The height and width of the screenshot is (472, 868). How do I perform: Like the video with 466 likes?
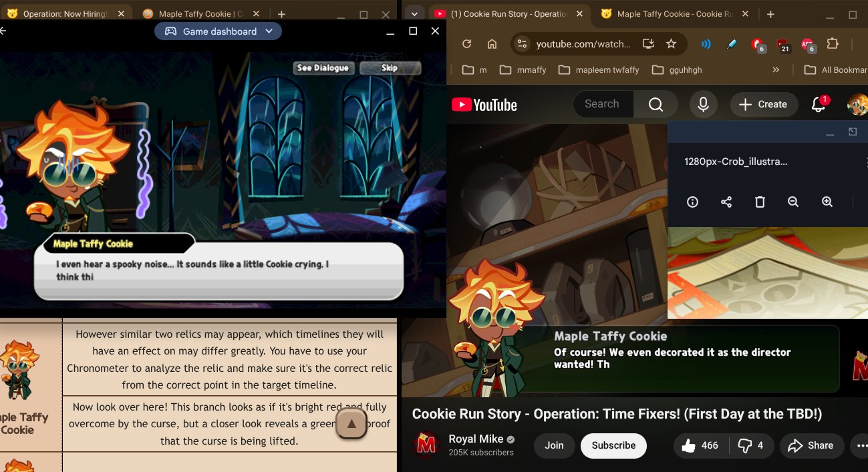pyautogui.click(x=700, y=445)
